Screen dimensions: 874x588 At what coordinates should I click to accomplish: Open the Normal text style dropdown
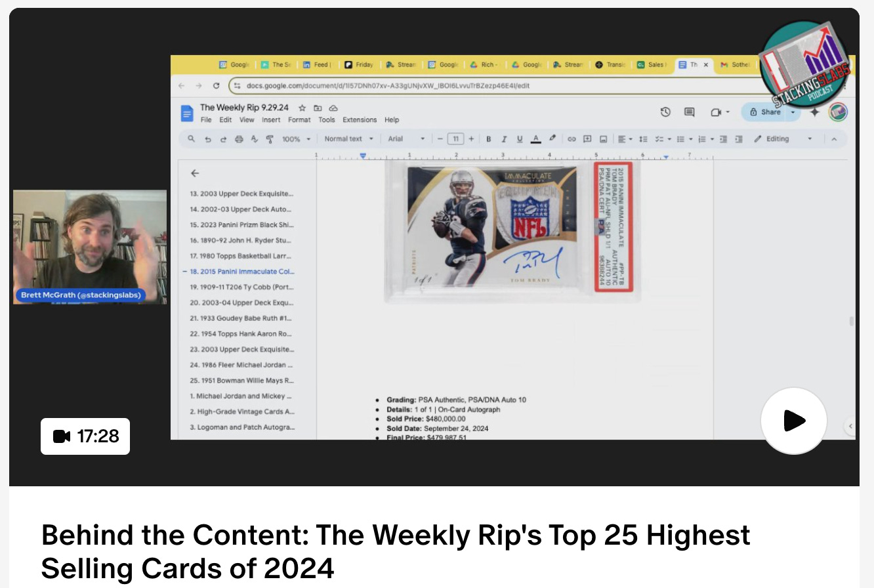pos(349,139)
